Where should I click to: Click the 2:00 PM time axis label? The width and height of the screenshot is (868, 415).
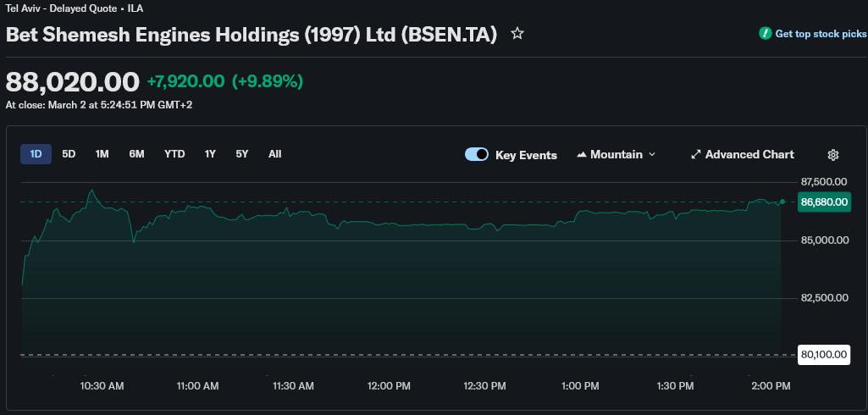click(x=771, y=385)
